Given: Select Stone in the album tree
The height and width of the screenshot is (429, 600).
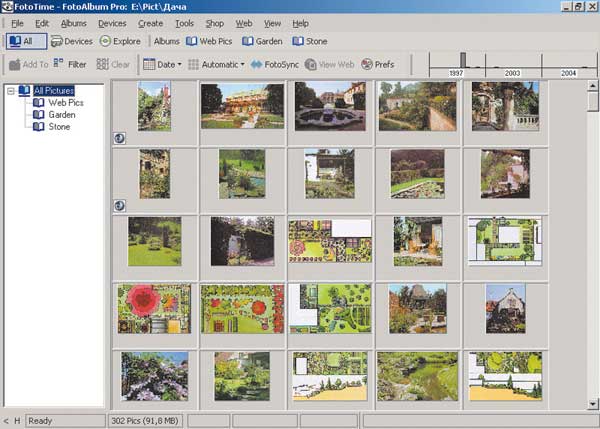Looking at the screenshot, I should (x=59, y=127).
